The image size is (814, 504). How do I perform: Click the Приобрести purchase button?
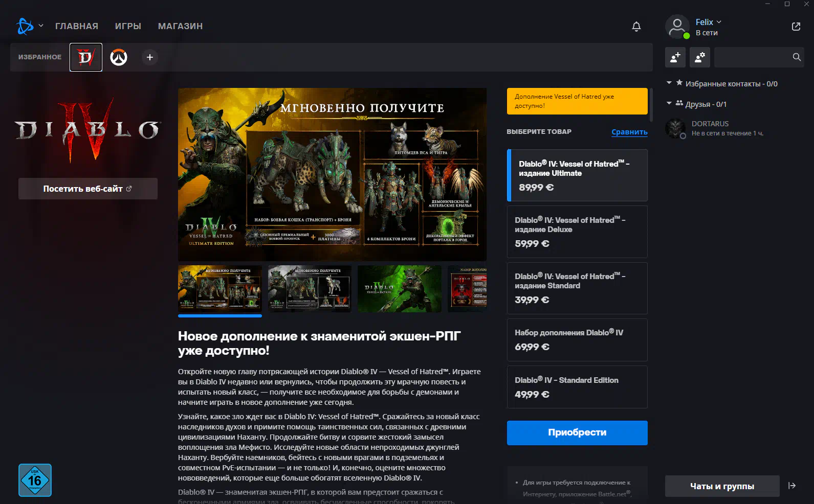(x=577, y=433)
